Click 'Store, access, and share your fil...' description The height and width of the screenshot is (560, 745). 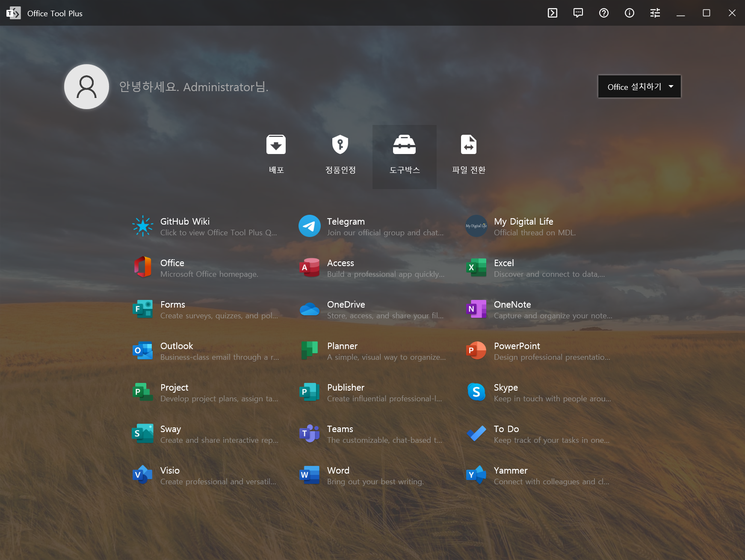(x=385, y=316)
